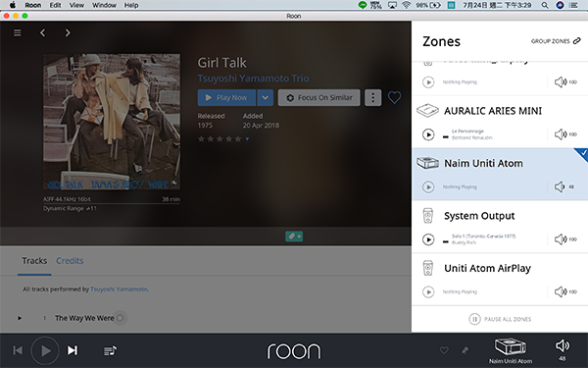This screenshot has width=588, height=368.
Task: Expand the track 1 disclosure triangle
Action: tap(20, 318)
